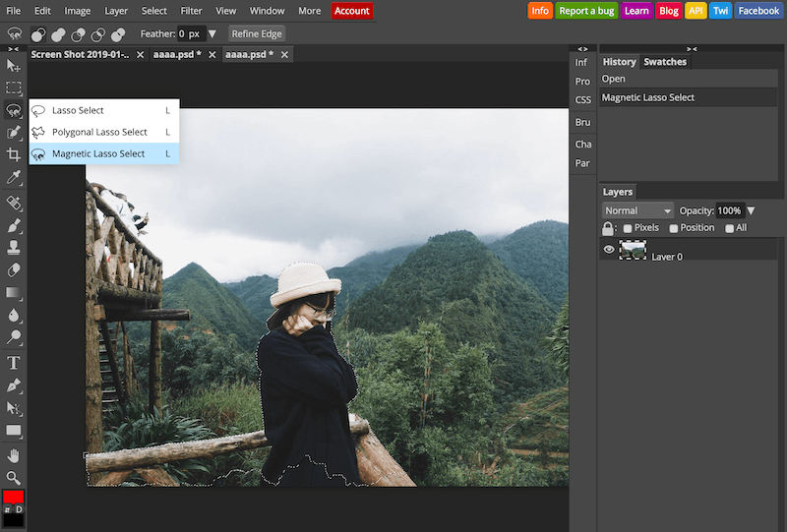
Task: Click the Refine Edge button
Action: pyautogui.click(x=257, y=33)
